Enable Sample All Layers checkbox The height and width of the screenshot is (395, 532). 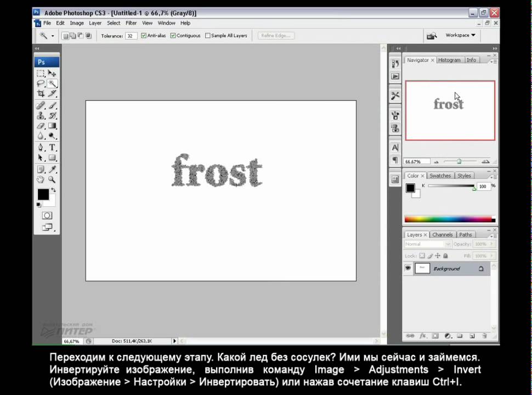[x=208, y=36]
